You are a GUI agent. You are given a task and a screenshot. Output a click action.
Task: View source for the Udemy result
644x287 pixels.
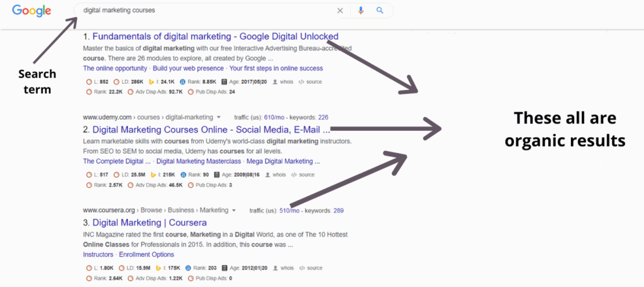[x=303, y=175]
